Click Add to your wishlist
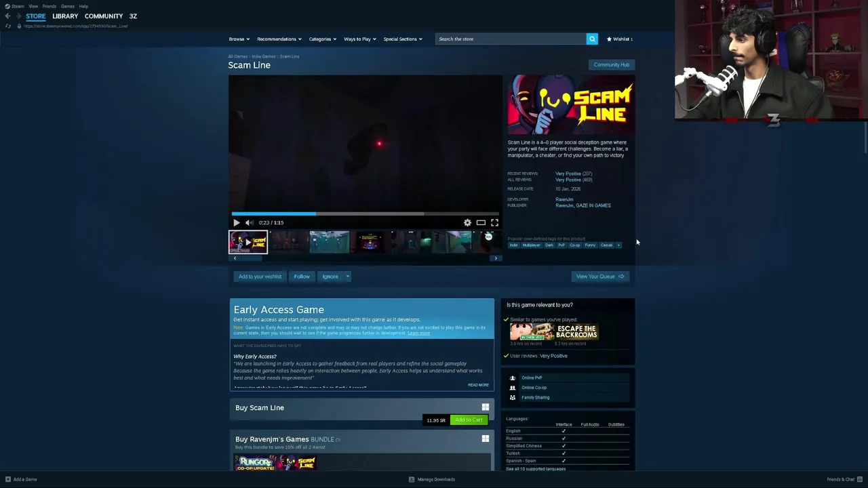 260,277
